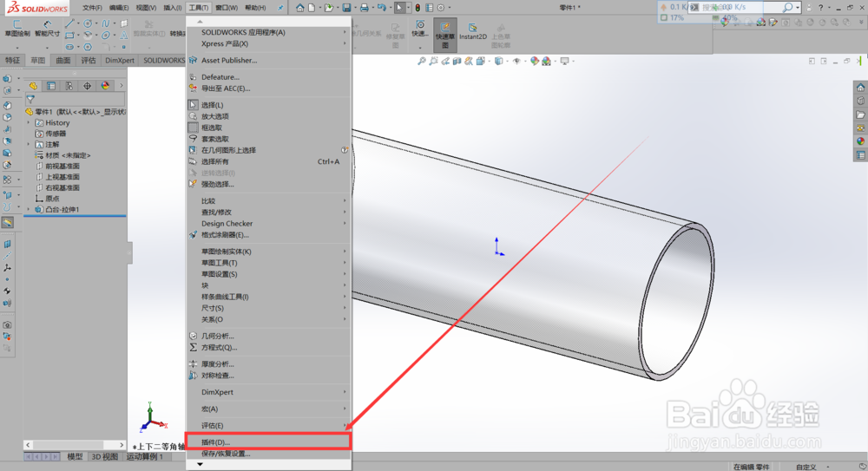868x471 pixels.
Task: Click the Undo arrow icon
Action: coord(381,8)
